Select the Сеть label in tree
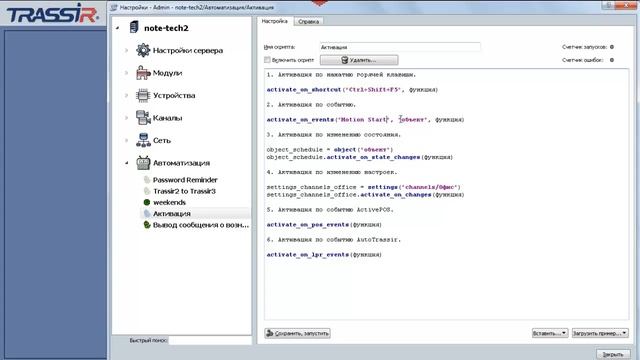 pos(162,140)
